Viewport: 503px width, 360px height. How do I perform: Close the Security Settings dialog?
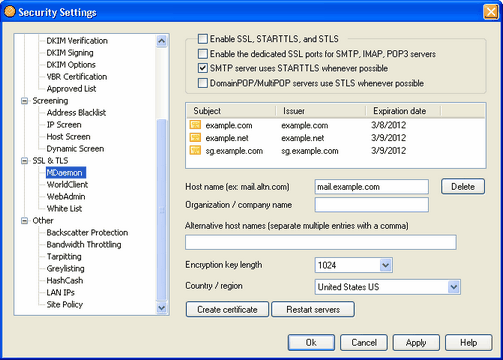click(x=491, y=12)
